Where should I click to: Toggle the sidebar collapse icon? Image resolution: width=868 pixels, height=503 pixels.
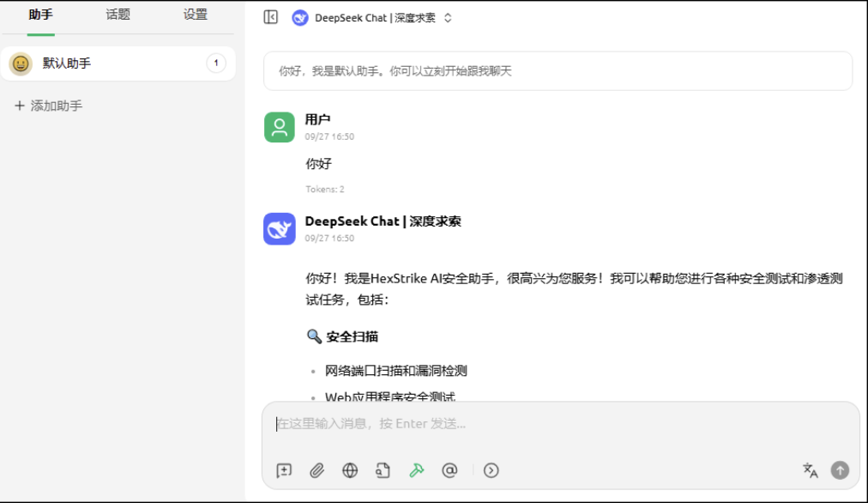(x=269, y=16)
